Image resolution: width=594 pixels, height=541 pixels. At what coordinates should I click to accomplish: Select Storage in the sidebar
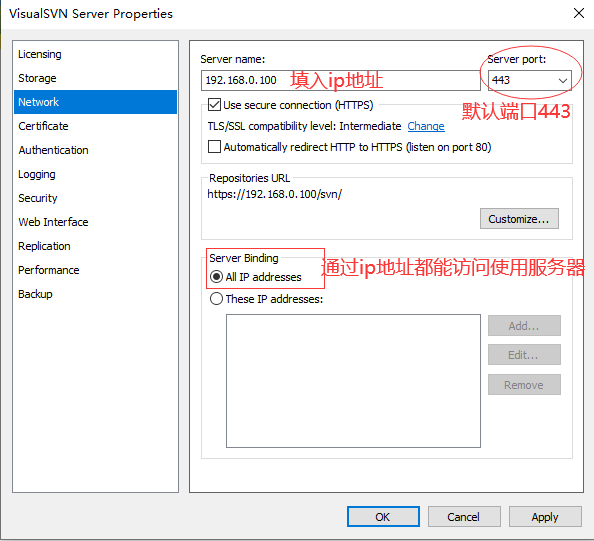tap(95, 78)
